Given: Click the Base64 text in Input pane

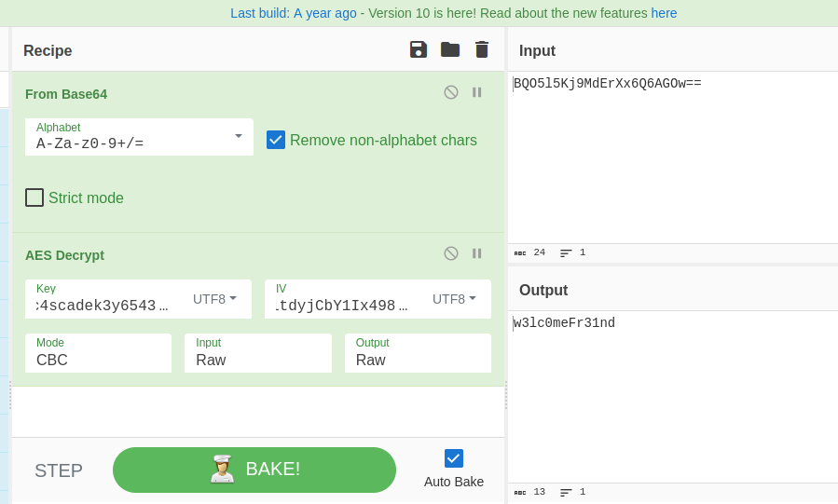Looking at the screenshot, I should (607, 83).
